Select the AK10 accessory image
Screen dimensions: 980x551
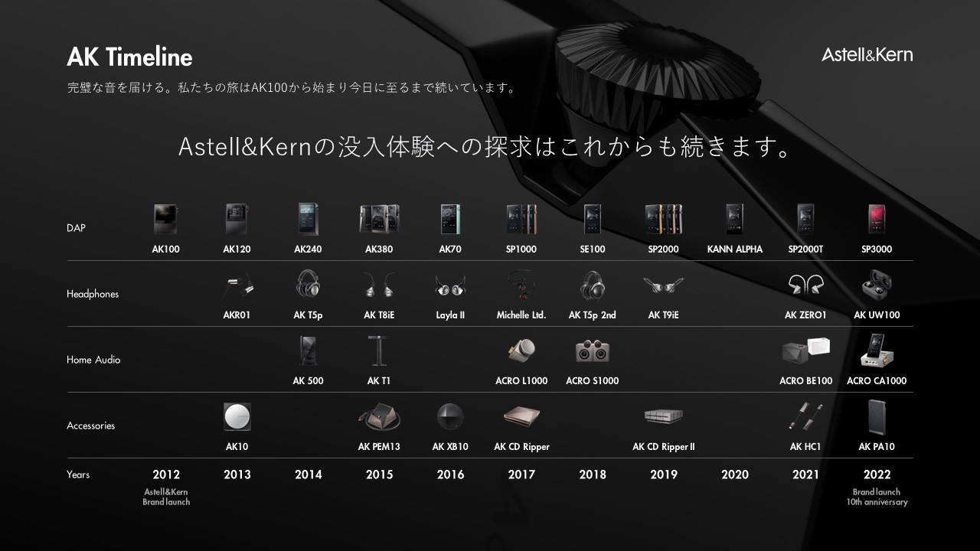237,417
